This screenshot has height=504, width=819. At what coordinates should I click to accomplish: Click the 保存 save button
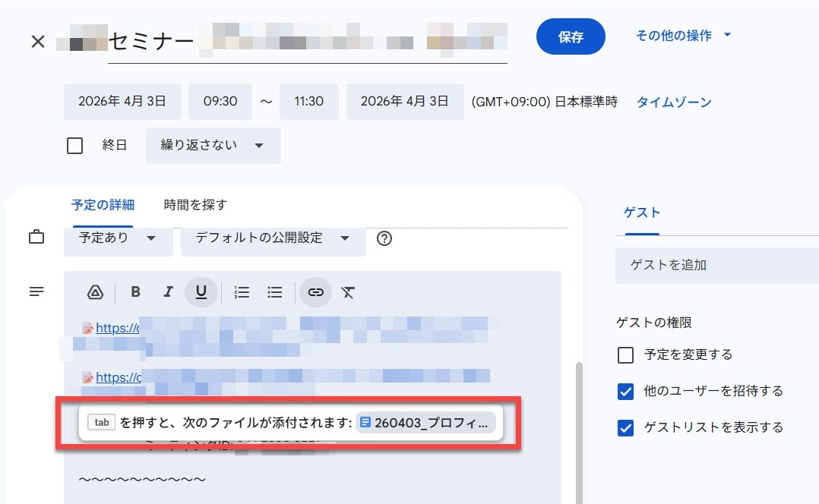tap(571, 37)
